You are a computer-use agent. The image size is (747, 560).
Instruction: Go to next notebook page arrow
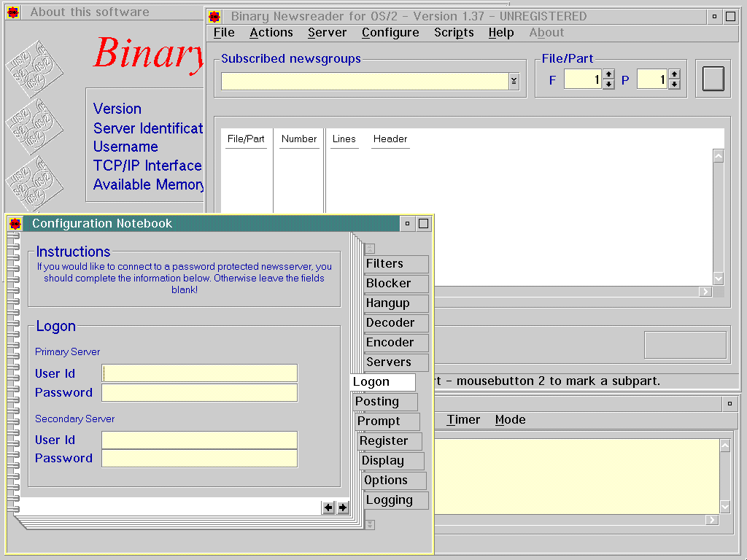click(x=343, y=507)
